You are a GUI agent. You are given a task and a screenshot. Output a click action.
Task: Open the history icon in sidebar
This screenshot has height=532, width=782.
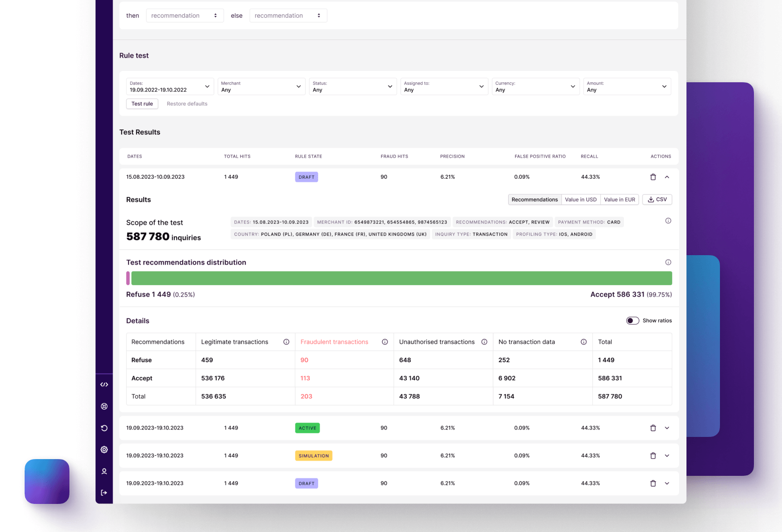tap(104, 428)
